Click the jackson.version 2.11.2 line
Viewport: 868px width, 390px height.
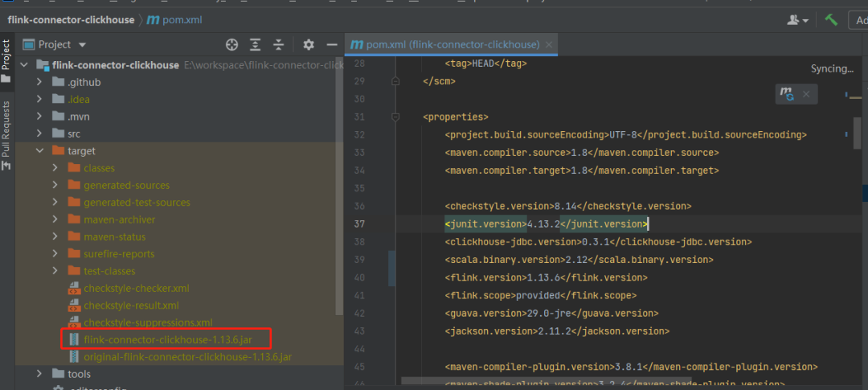pos(557,330)
